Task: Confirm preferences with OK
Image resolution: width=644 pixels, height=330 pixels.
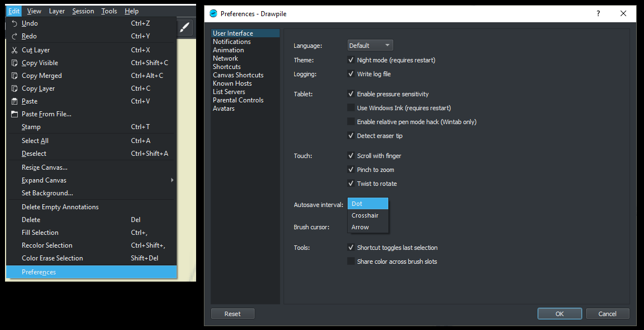Action: 559,313
